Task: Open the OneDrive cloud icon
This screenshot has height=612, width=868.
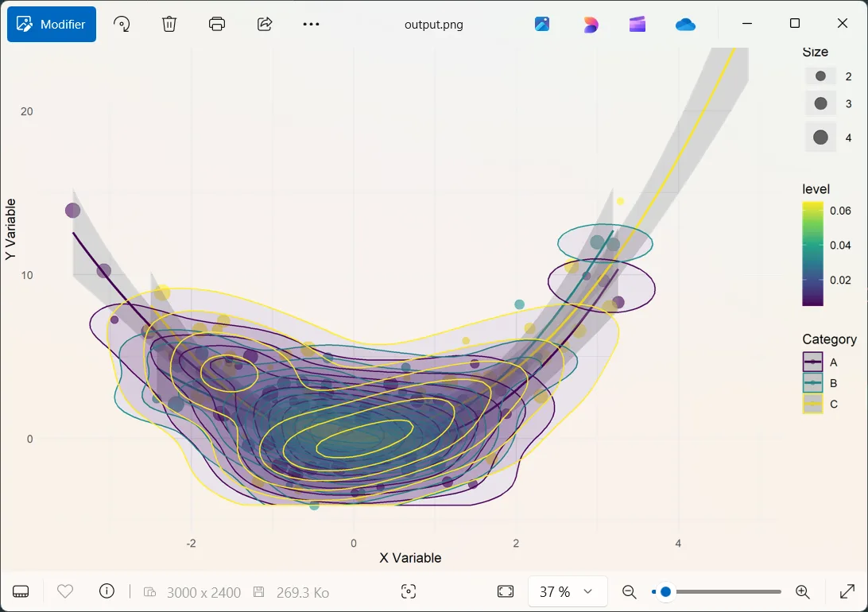Action: pyautogui.click(x=685, y=25)
